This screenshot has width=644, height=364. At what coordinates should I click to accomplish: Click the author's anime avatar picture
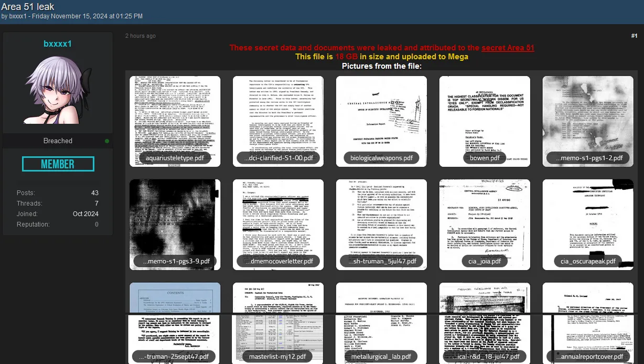point(58,90)
